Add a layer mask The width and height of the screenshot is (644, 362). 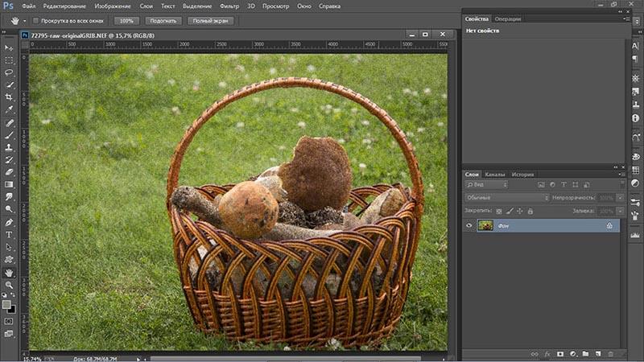click(560, 354)
